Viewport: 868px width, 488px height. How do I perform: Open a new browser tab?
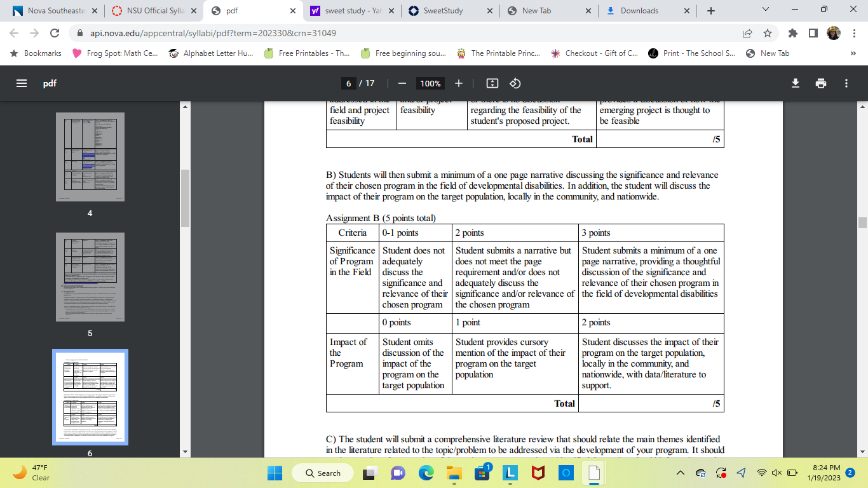[x=710, y=11]
